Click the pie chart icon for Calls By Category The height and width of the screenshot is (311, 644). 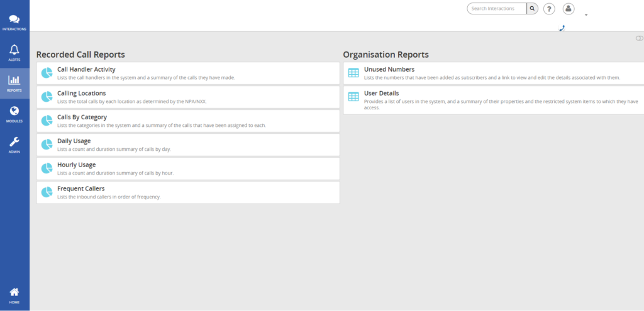pos(47,121)
